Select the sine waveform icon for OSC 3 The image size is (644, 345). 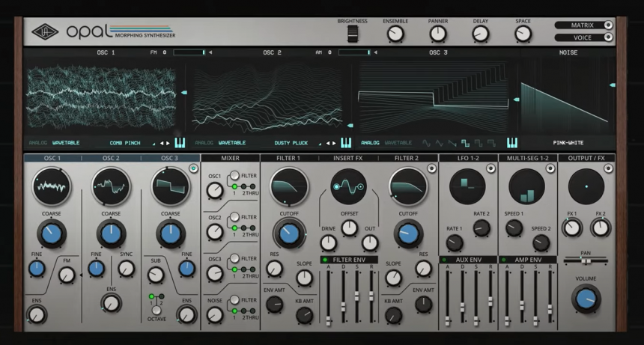[426, 143]
